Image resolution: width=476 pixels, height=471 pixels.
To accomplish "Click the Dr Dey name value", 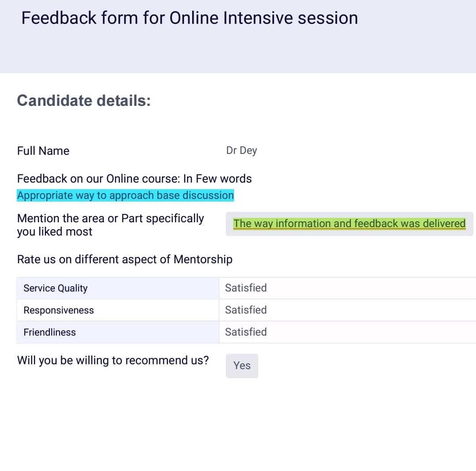I will (242, 150).
